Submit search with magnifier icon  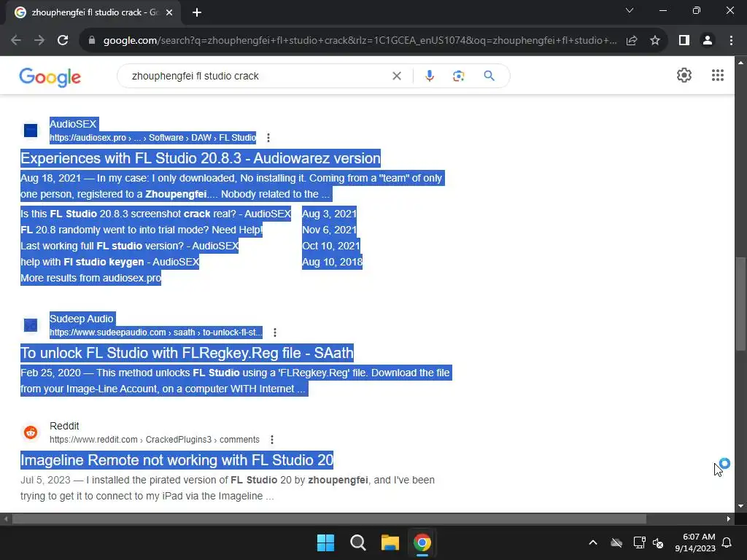(x=489, y=76)
